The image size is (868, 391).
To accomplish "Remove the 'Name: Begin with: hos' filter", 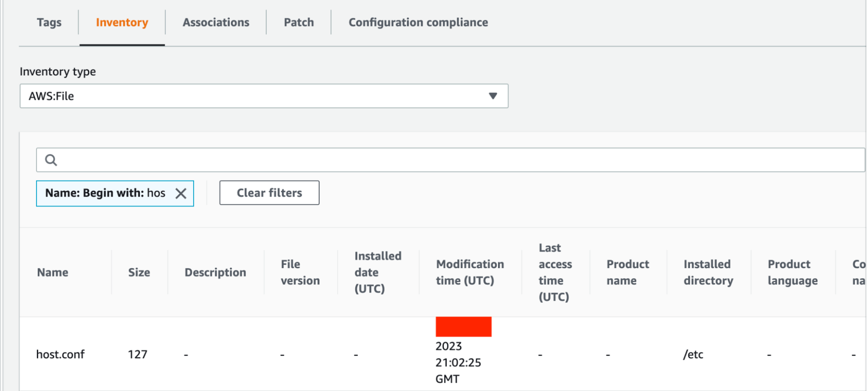I will click(181, 194).
